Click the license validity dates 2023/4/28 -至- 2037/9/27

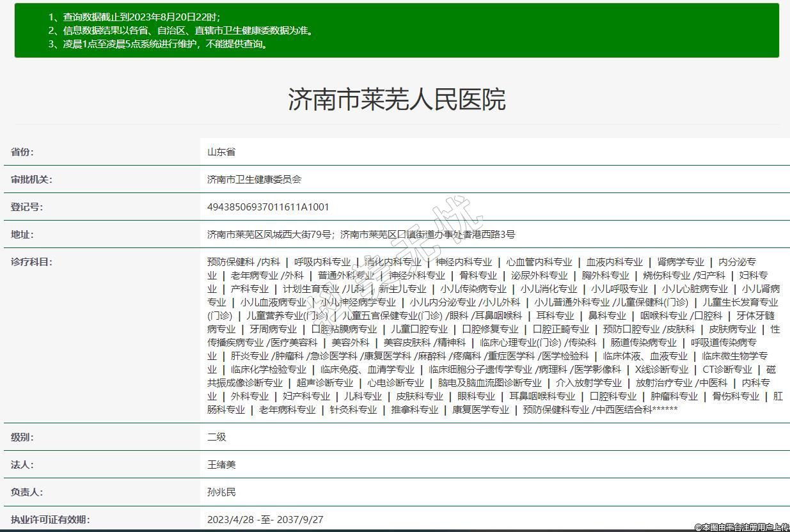pos(265,519)
